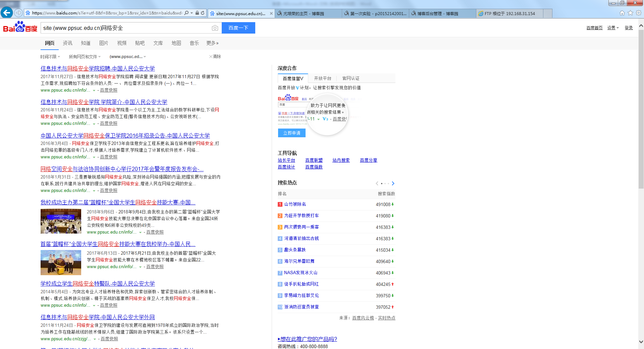Image resolution: width=644 pixels, height=349 pixels.
Task: Expand the 更多» category menu
Action: (212, 43)
